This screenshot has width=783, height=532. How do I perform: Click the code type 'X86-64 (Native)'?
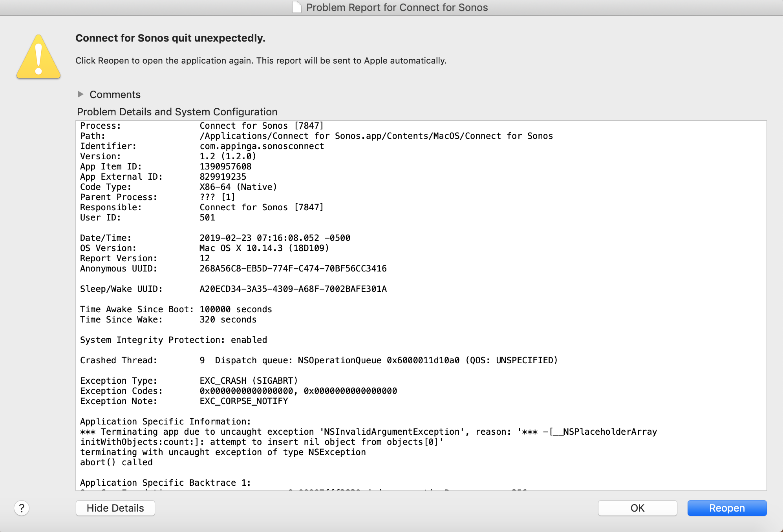(238, 187)
